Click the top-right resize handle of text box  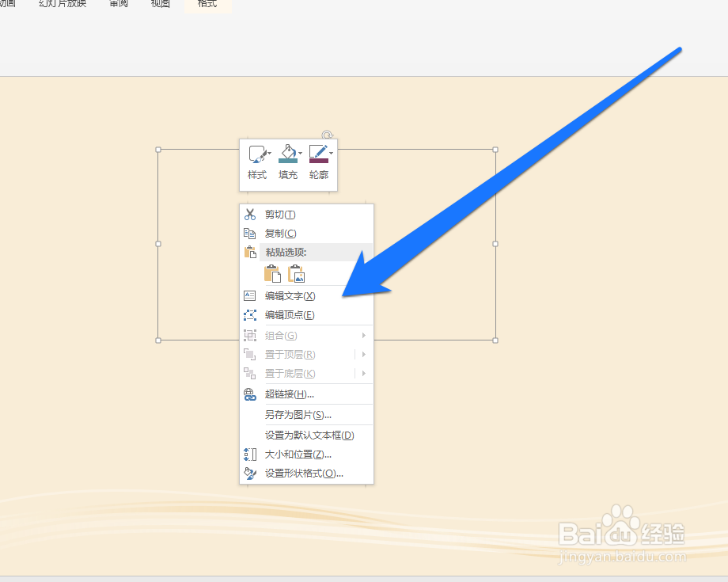click(x=495, y=150)
